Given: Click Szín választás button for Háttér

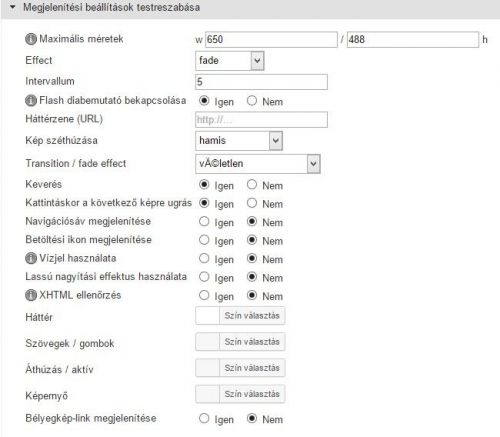Looking at the screenshot, I should click(252, 316).
